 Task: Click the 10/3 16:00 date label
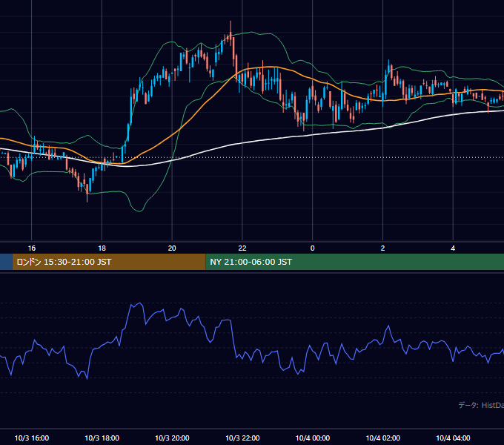click(32, 438)
